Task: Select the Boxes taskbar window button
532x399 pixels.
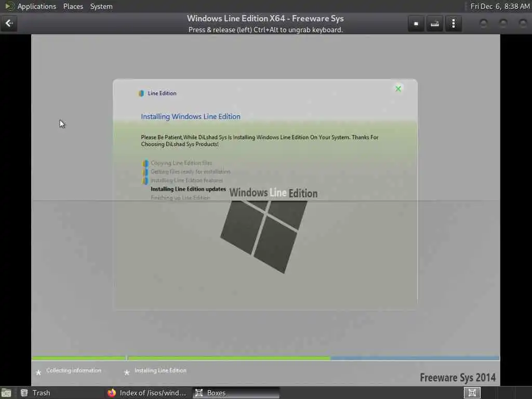Action: pos(236,393)
